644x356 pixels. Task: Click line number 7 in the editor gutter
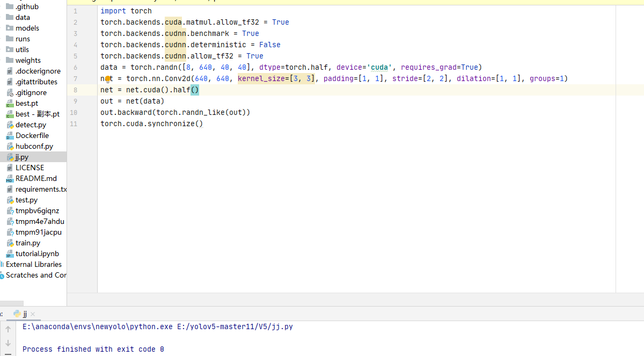(x=75, y=78)
